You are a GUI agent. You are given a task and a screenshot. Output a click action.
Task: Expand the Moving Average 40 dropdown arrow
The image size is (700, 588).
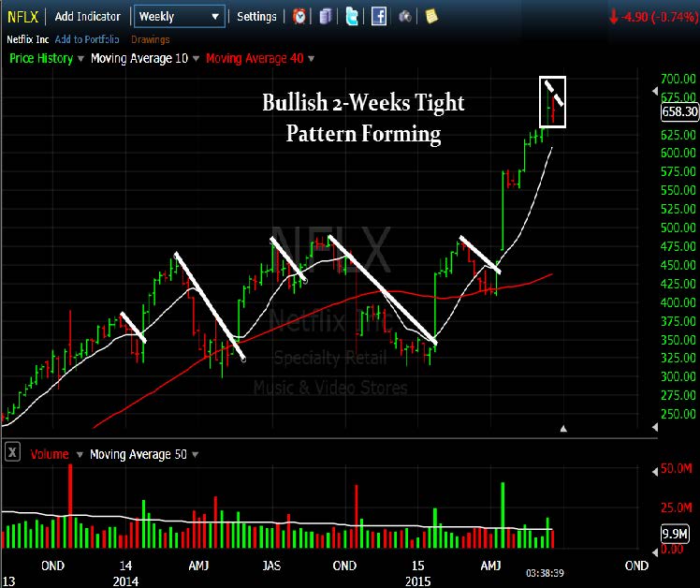311,59
